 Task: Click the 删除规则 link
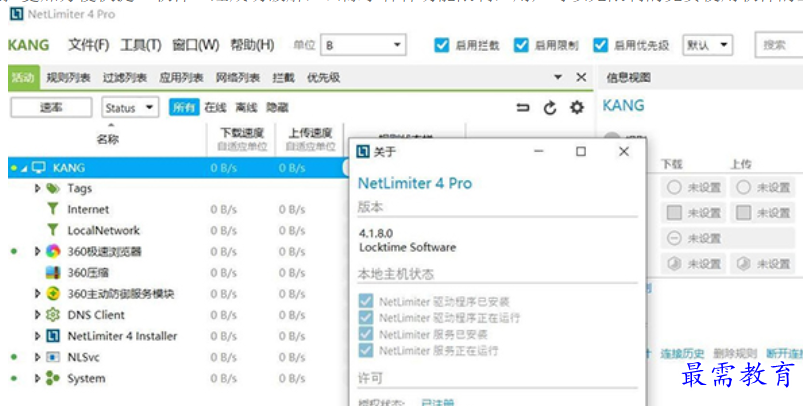[735, 353]
